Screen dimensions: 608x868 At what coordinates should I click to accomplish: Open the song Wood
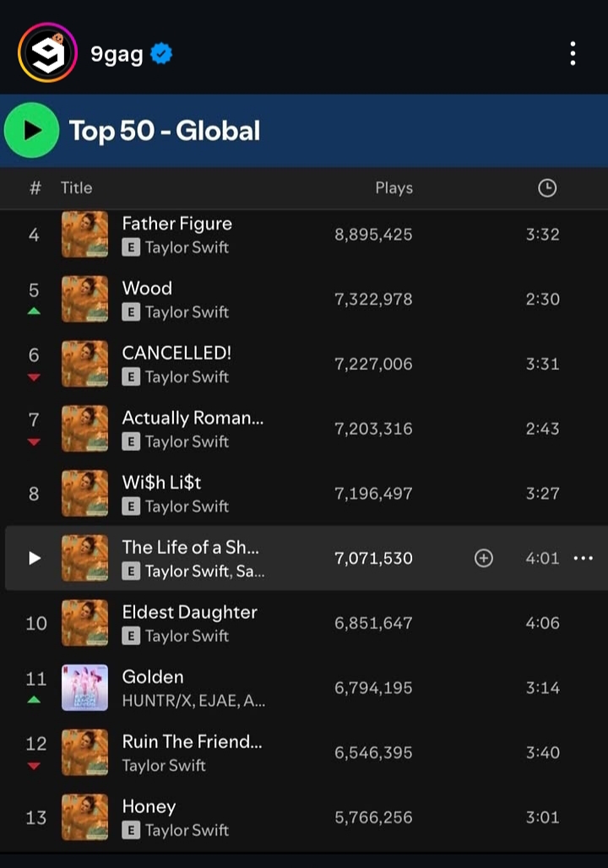click(x=147, y=288)
